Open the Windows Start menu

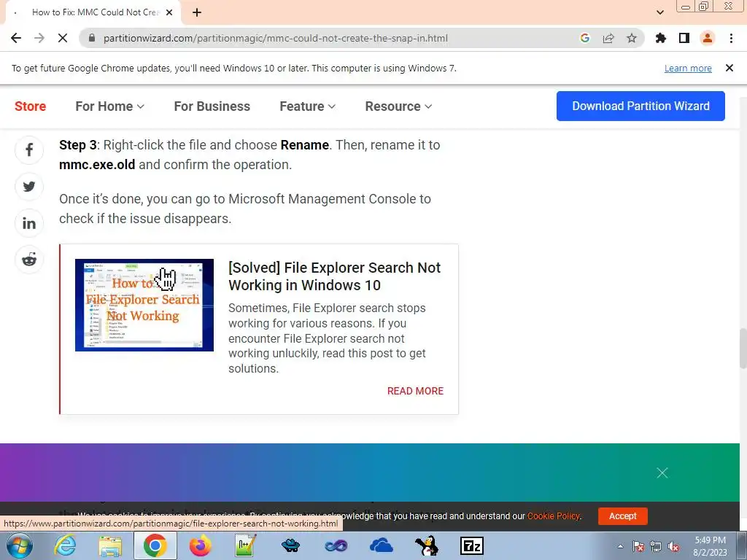click(20, 545)
